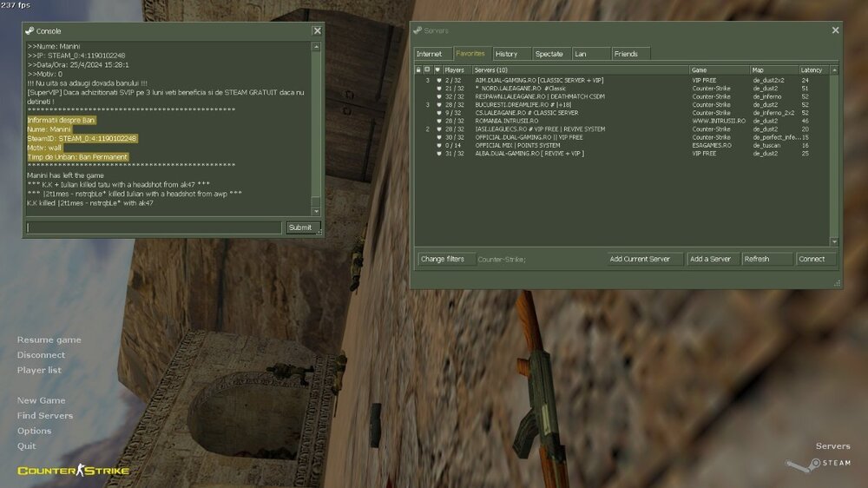The width and height of the screenshot is (868, 488).
Task: Sort server list by Map column
Action: point(773,69)
